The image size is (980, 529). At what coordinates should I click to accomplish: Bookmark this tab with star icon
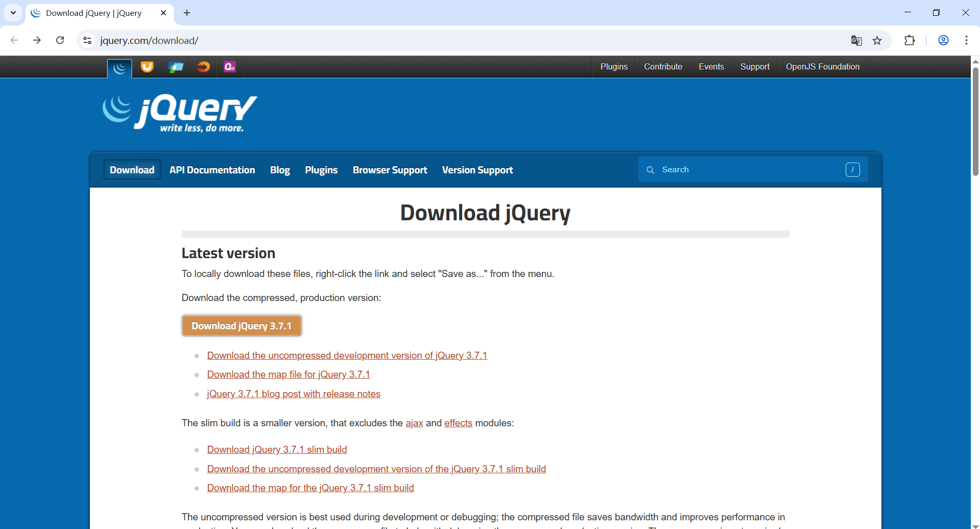coord(877,40)
